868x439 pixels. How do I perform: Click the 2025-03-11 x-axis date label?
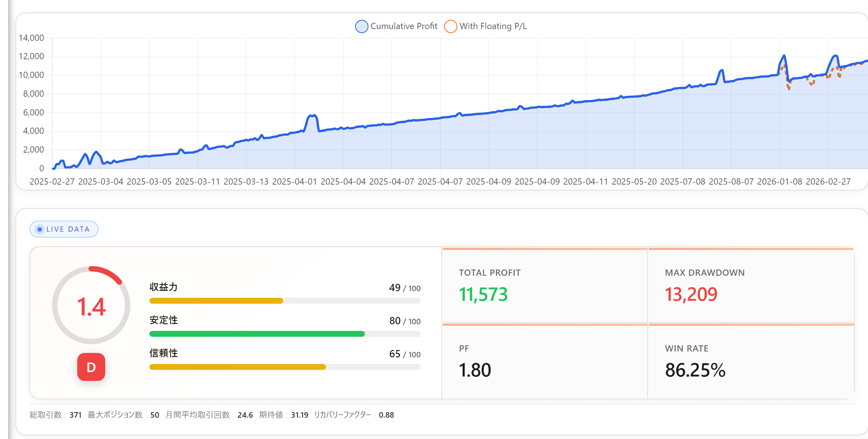(x=198, y=182)
